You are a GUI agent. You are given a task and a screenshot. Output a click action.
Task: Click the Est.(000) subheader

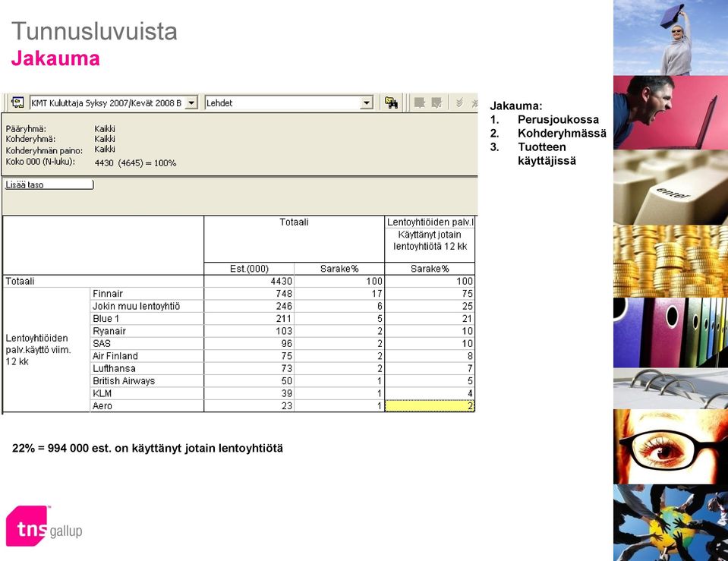coord(249,269)
